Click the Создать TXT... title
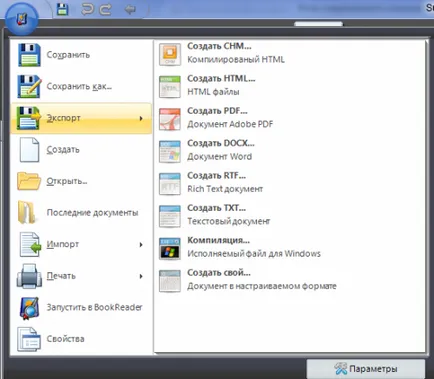Screen dimensions: 434x379 click(216, 208)
